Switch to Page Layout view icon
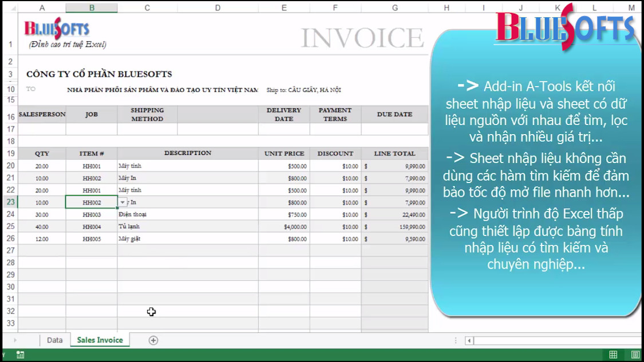Viewport: 644px width, 362px height. (635, 355)
